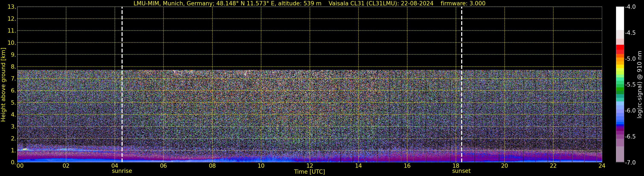The height and width of the screenshot is (176, 644).
Task: Click the red band on the colorbar
Action: click(620, 47)
